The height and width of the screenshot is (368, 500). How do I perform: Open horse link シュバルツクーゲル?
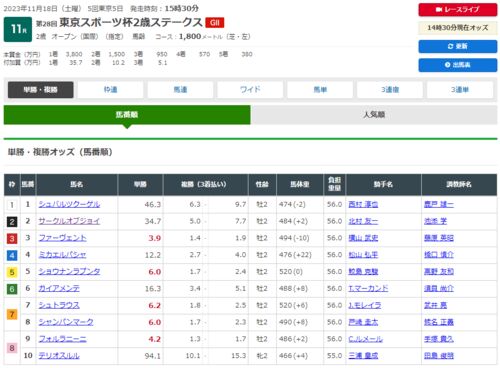tap(69, 204)
